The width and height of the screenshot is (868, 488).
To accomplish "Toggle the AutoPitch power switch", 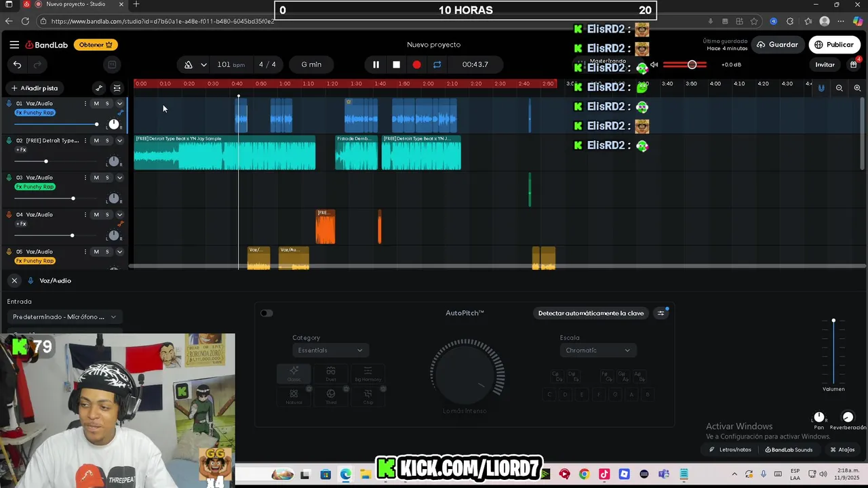I will pos(267,313).
